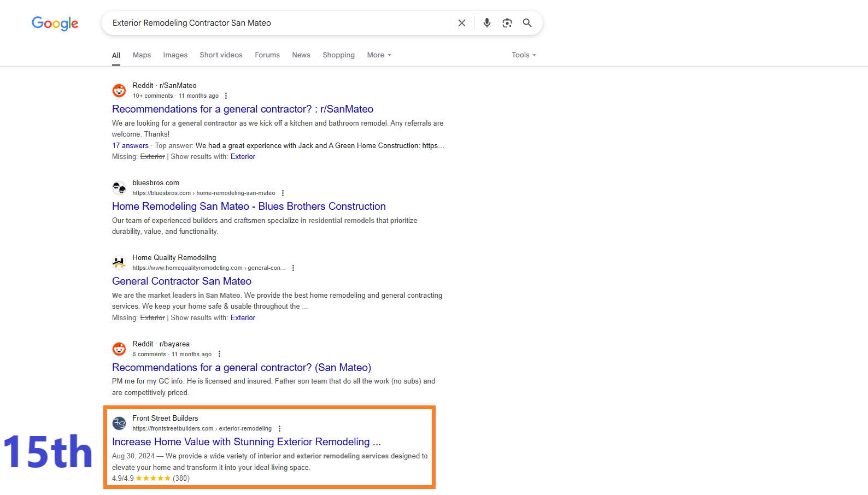Click 'Reddit · r/SanMateo' source name
Image resolution: width=868 pixels, height=495 pixels.
pos(165,86)
